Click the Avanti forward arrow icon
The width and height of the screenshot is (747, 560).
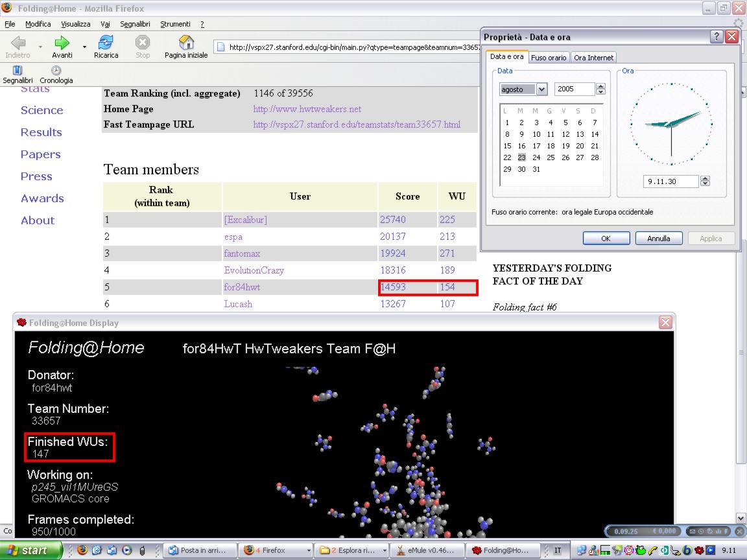click(62, 43)
